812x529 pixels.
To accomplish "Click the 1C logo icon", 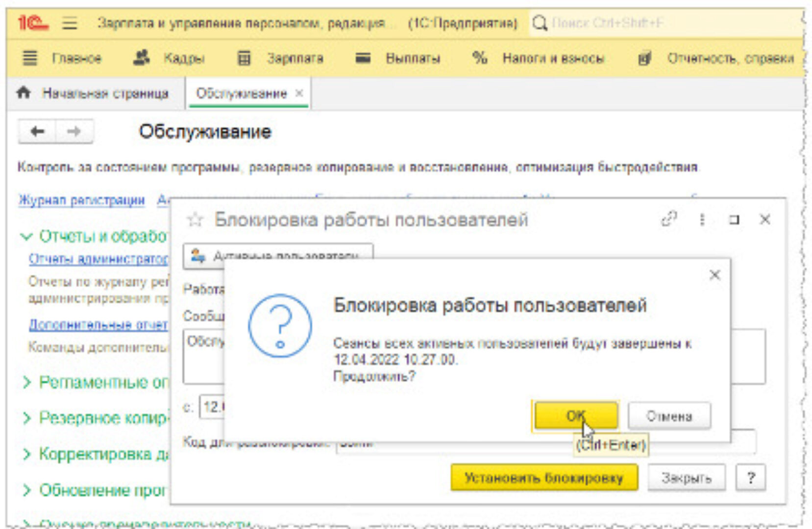I will coord(32,23).
